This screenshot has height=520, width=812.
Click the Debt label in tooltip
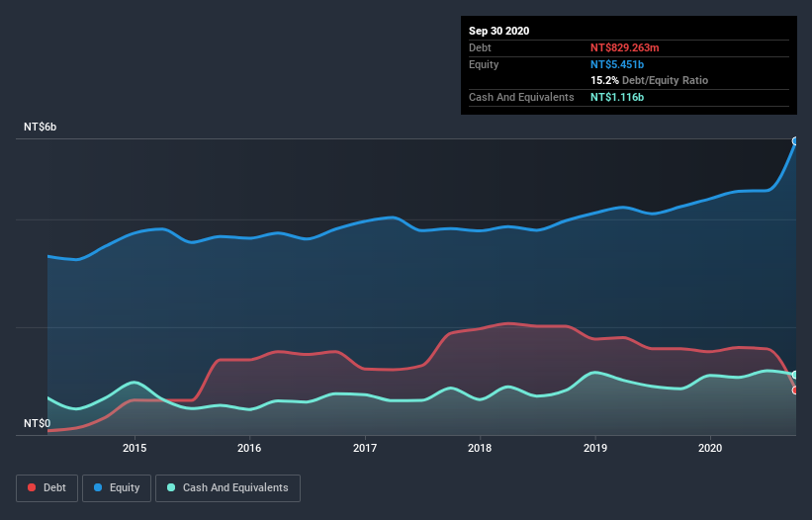tap(480, 47)
